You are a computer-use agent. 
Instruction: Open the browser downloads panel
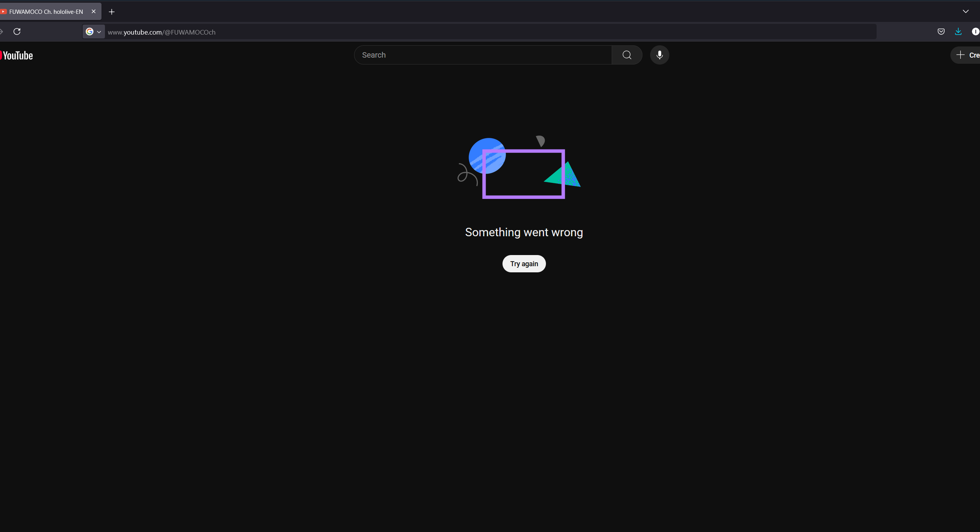pyautogui.click(x=958, y=31)
